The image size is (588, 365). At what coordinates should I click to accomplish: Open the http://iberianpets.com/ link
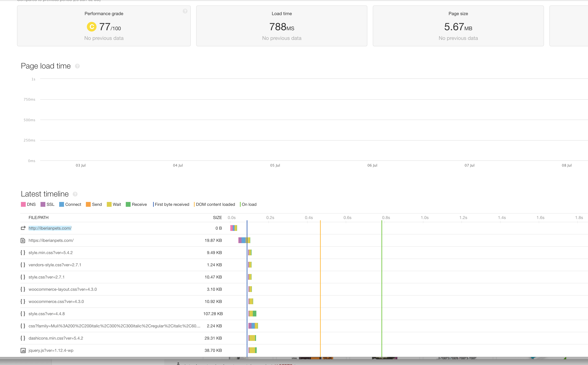pos(50,228)
